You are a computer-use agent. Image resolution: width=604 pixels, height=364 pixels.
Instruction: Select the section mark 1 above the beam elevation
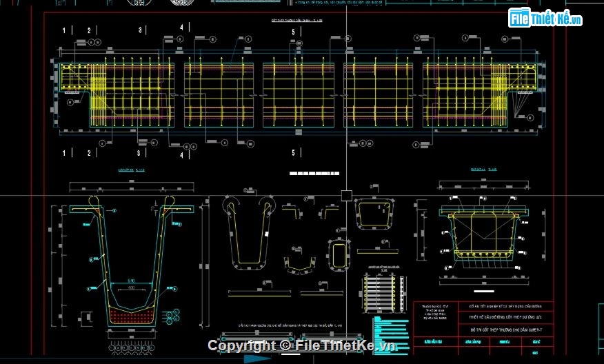(64, 30)
